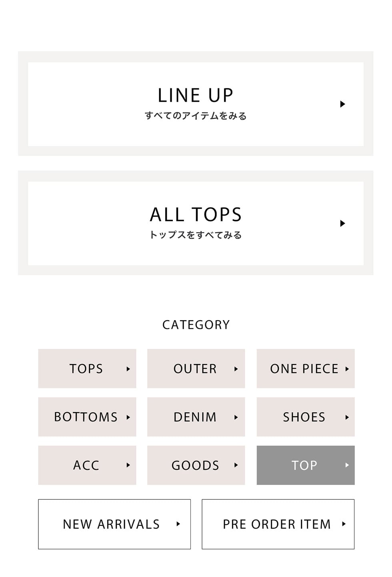Screen dimensions: 392x577
Task: Click the arrow on DENIM category
Action: tap(236, 417)
